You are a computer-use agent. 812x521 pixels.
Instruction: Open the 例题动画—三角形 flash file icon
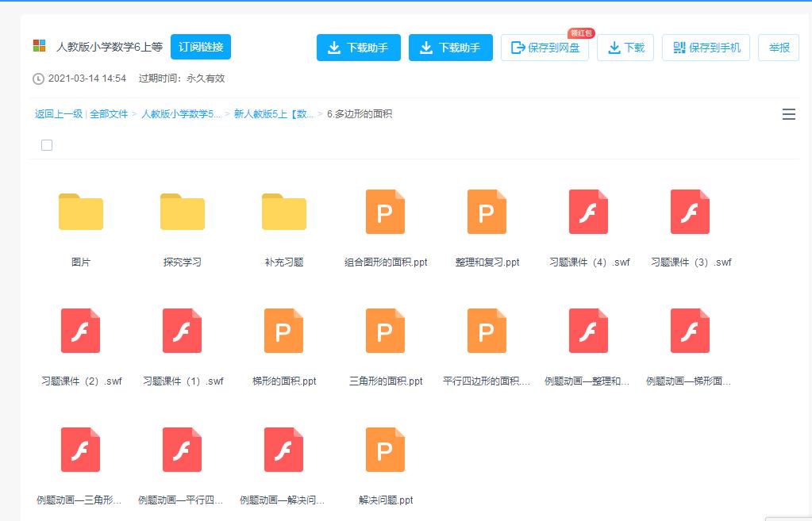pyautogui.click(x=80, y=450)
